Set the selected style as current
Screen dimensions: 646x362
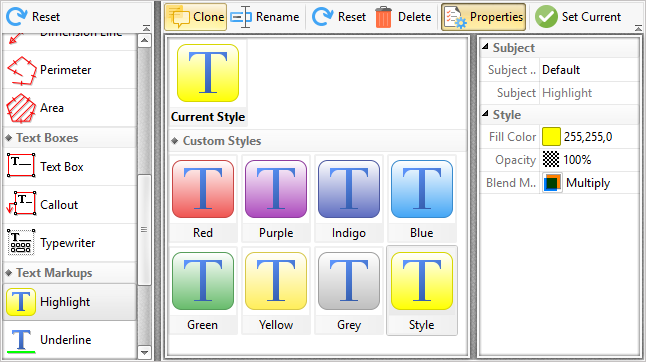click(x=578, y=17)
